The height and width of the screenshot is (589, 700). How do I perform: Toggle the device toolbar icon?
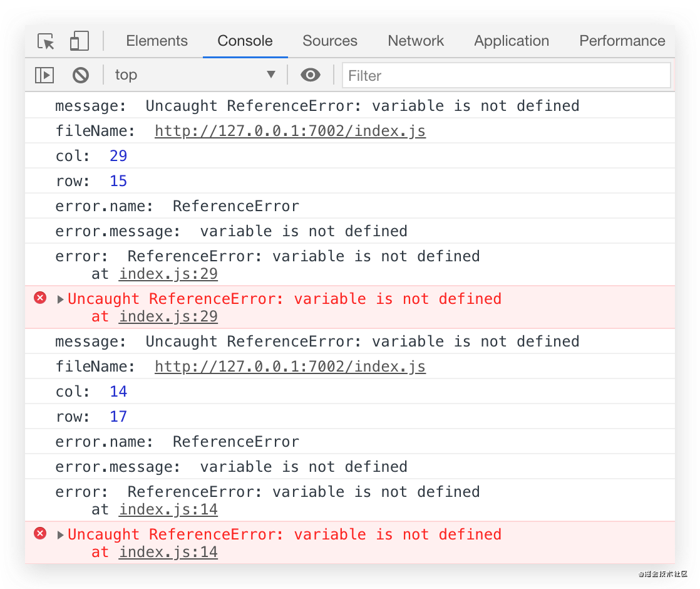coord(79,41)
